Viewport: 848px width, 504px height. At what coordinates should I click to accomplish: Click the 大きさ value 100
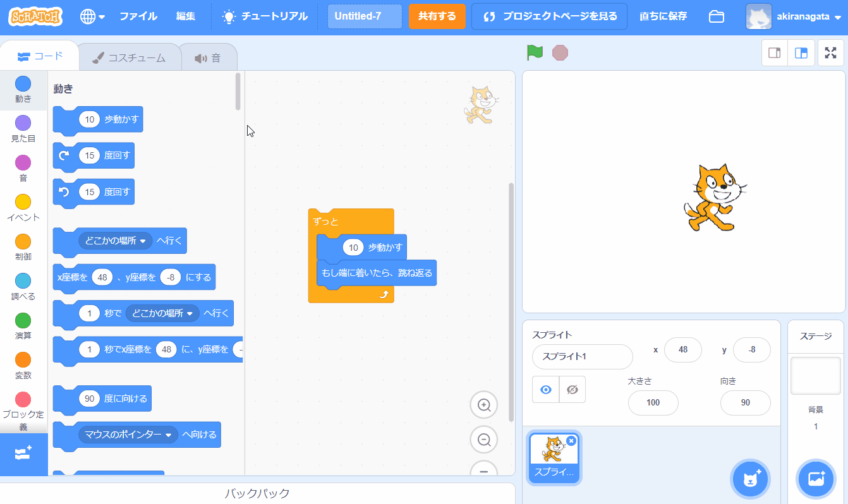point(653,402)
